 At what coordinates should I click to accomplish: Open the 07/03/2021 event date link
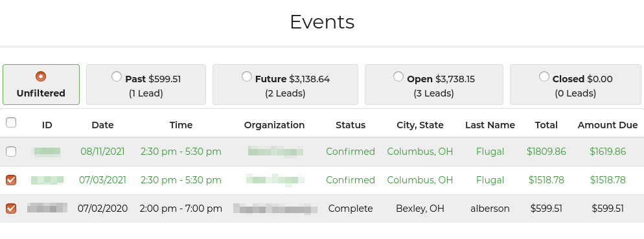(102, 180)
